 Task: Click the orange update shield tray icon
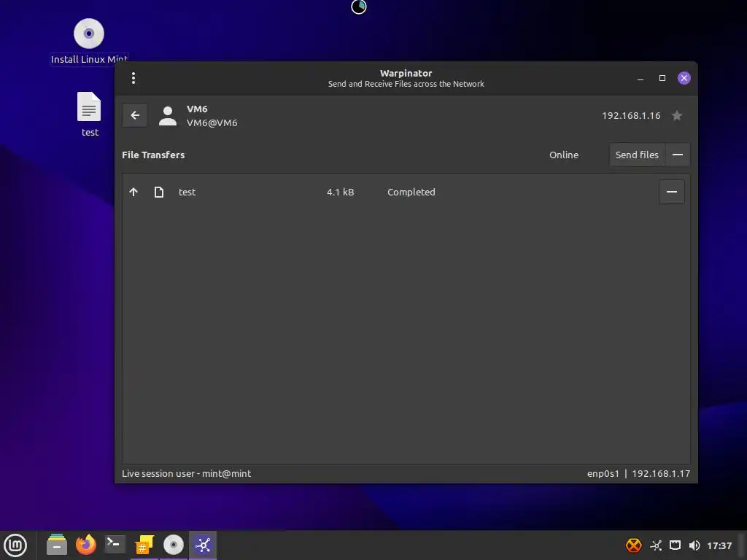point(634,545)
